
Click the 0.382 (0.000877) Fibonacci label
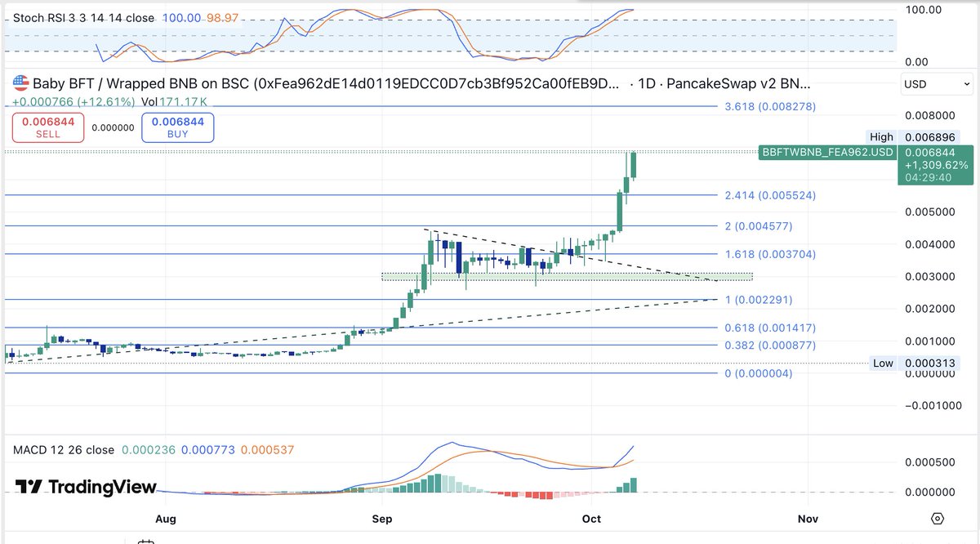pyautogui.click(x=770, y=345)
